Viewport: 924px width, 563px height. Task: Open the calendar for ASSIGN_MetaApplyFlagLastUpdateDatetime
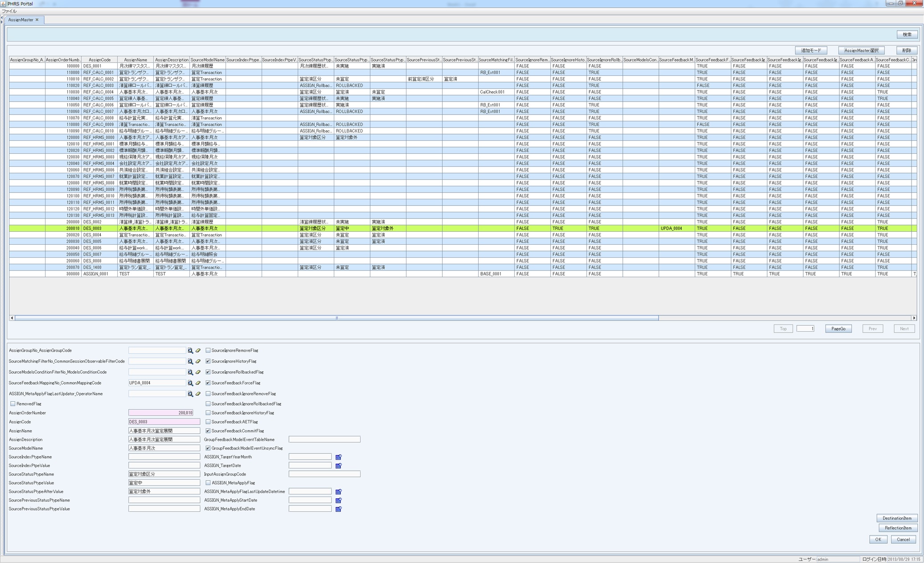coord(338,492)
